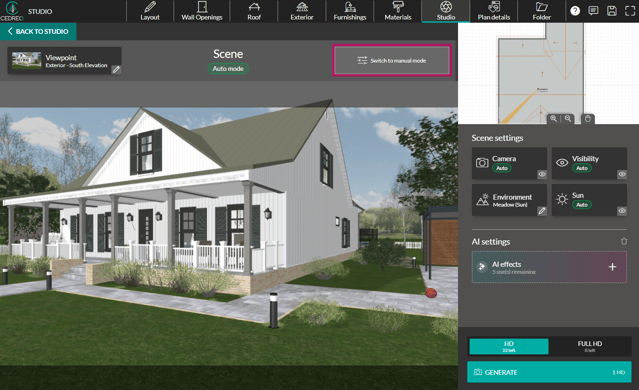The height and width of the screenshot is (390, 639).
Task: Click the Camera icon in Scene settings
Action: point(482,163)
